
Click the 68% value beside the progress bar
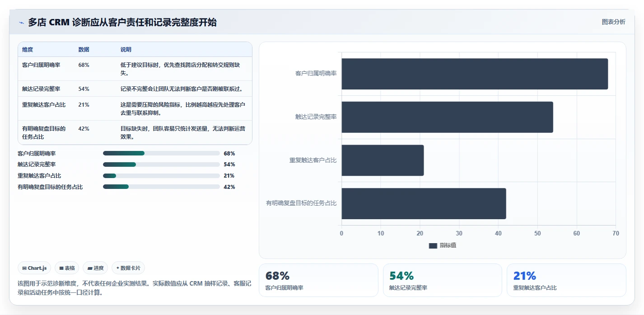(x=229, y=153)
